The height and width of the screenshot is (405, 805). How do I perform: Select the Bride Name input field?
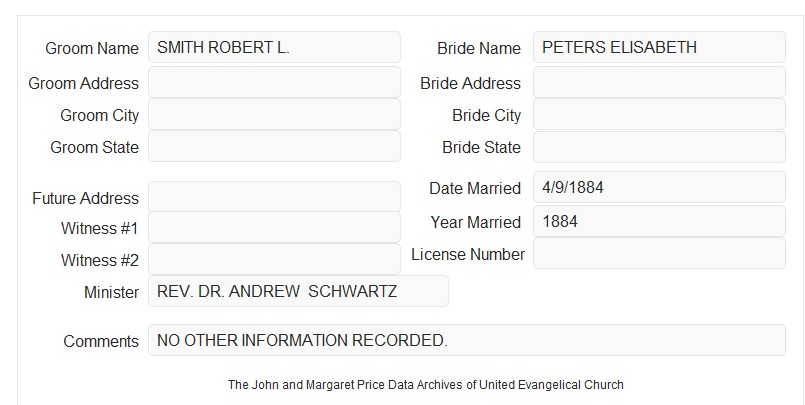[x=659, y=47]
